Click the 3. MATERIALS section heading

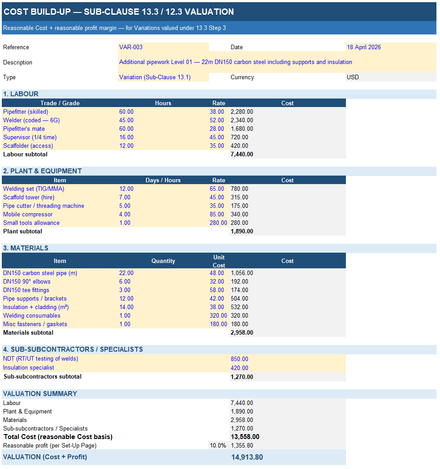tap(26, 248)
